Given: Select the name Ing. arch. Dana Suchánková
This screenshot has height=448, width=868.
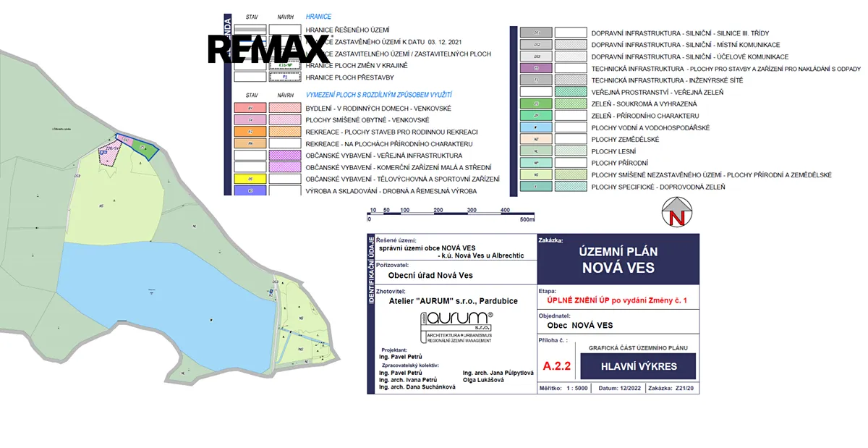Looking at the screenshot, I should (x=417, y=387).
